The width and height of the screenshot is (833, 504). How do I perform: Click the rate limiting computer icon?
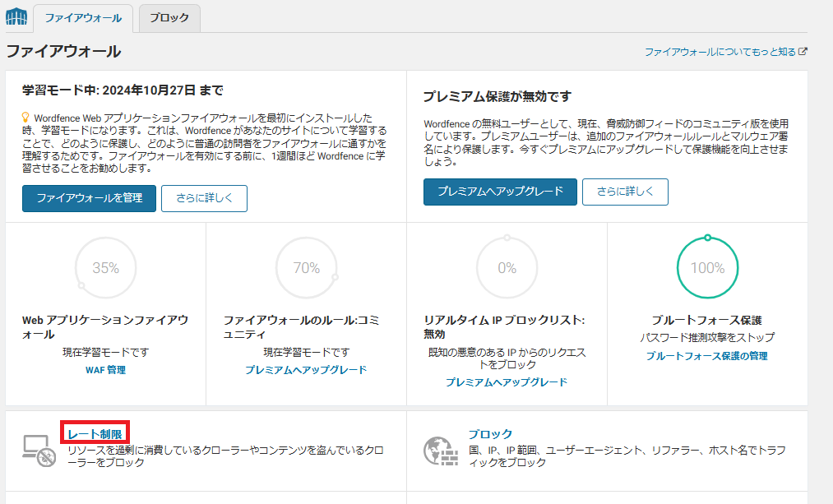pos(39,451)
